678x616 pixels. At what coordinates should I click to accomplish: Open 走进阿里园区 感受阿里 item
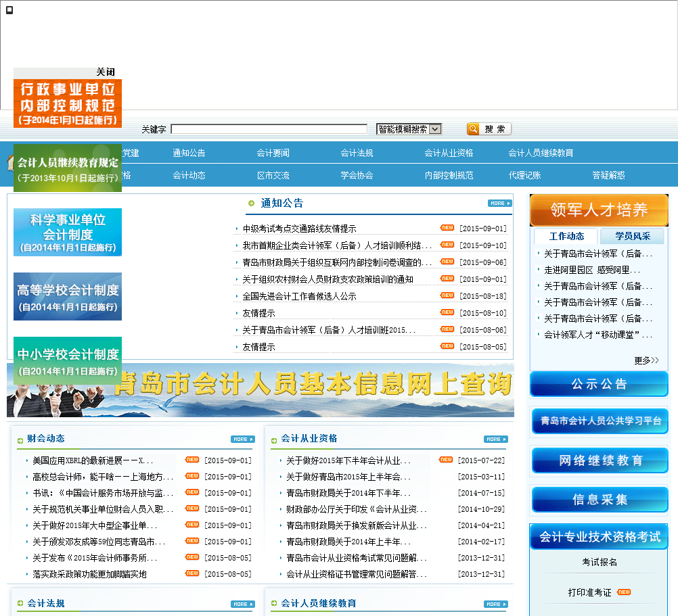(x=592, y=270)
